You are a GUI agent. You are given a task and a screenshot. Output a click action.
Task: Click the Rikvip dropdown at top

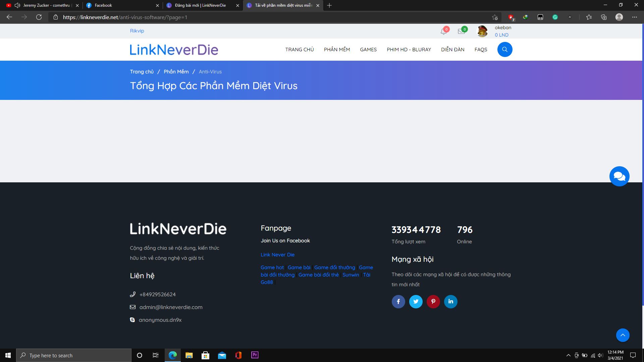pyautogui.click(x=137, y=31)
